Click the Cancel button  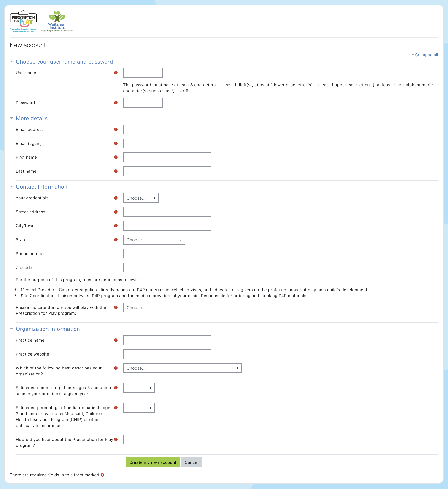tap(191, 462)
